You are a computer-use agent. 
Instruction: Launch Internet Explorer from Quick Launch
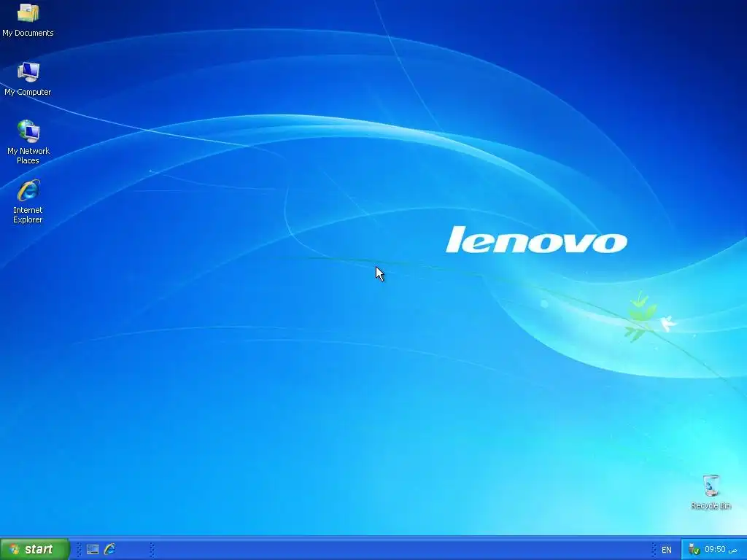pyautogui.click(x=109, y=549)
